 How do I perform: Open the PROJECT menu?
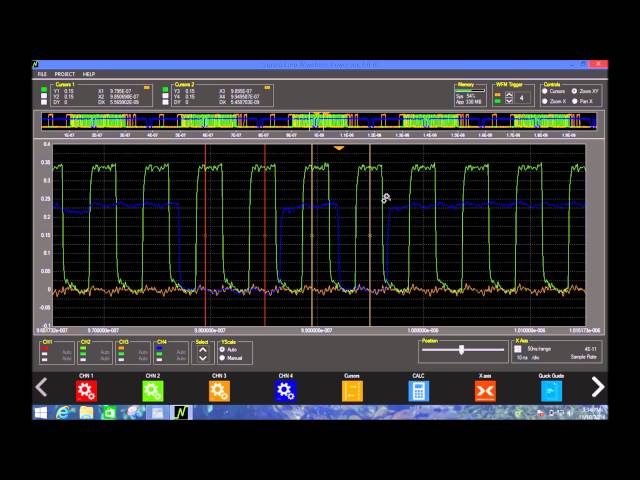(x=64, y=74)
